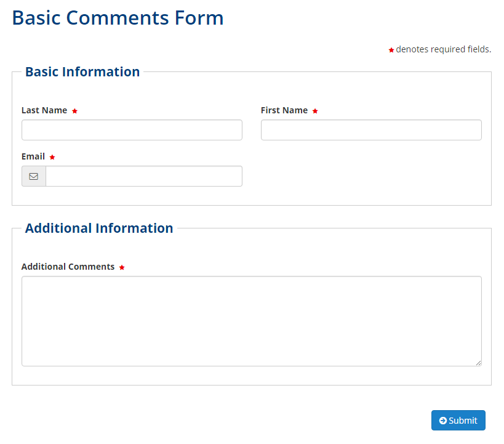Click the textarea resize handle corner
Image resolution: width=504 pixels, height=444 pixels.
pyautogui.click(x=478, y=363)
